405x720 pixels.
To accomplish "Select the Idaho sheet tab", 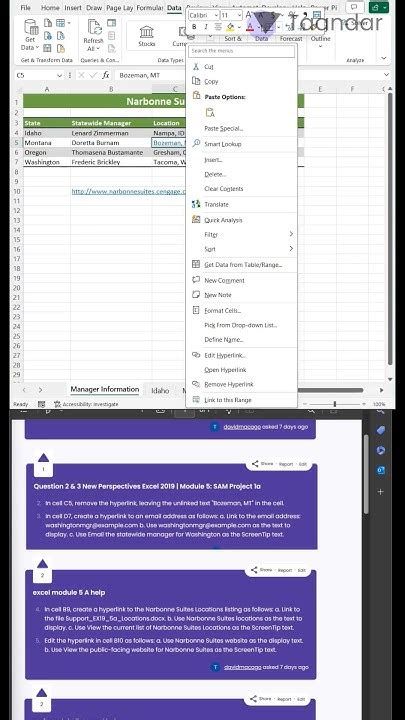I will [160, 390].
